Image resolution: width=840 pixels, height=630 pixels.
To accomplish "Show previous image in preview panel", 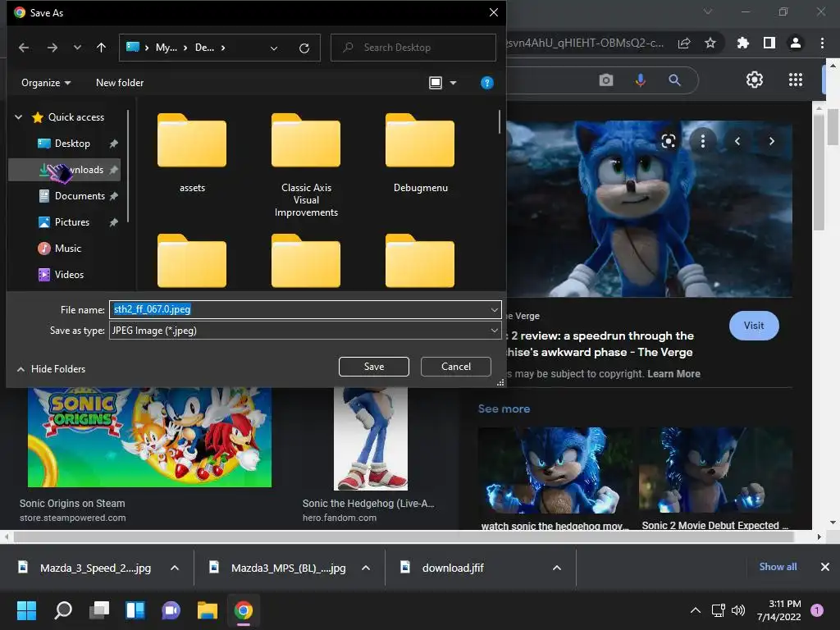I will pos(737,141).
